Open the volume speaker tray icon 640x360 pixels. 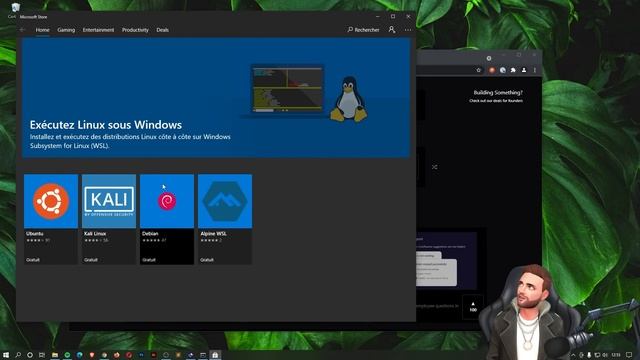tap(605, 355)
